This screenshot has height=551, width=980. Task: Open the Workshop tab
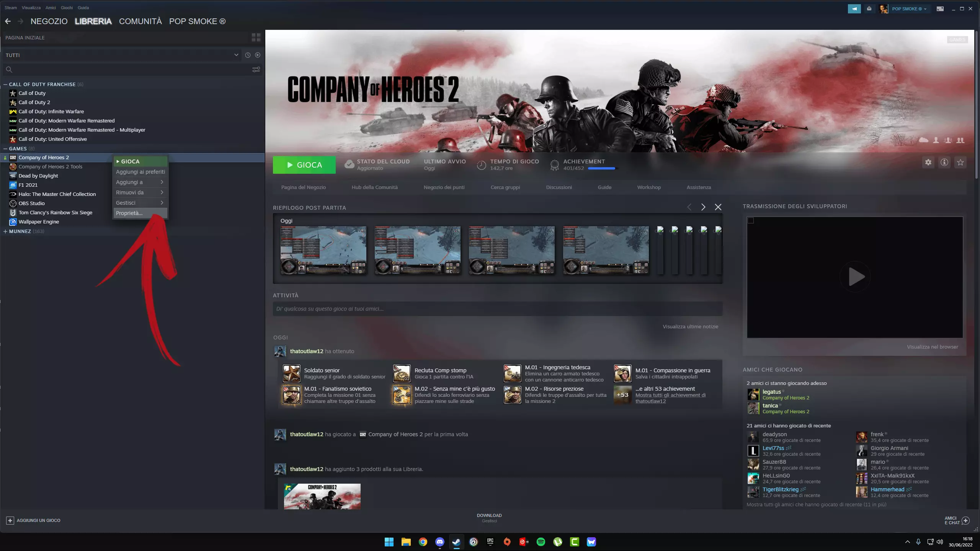click(648, 187)
